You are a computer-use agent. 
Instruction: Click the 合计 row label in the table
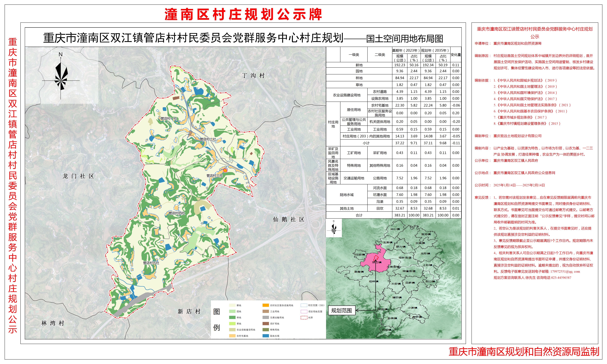(x=359, y=215)
